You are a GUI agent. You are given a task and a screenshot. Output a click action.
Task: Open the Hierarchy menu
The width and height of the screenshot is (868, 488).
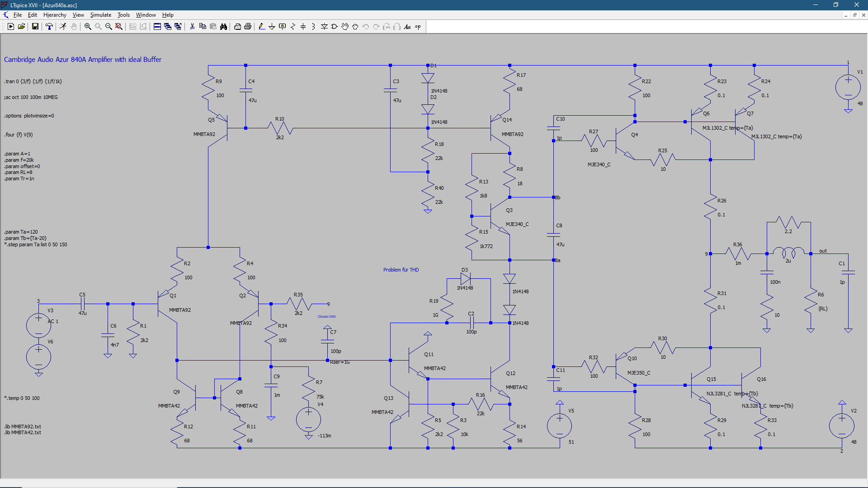(55, 15)
